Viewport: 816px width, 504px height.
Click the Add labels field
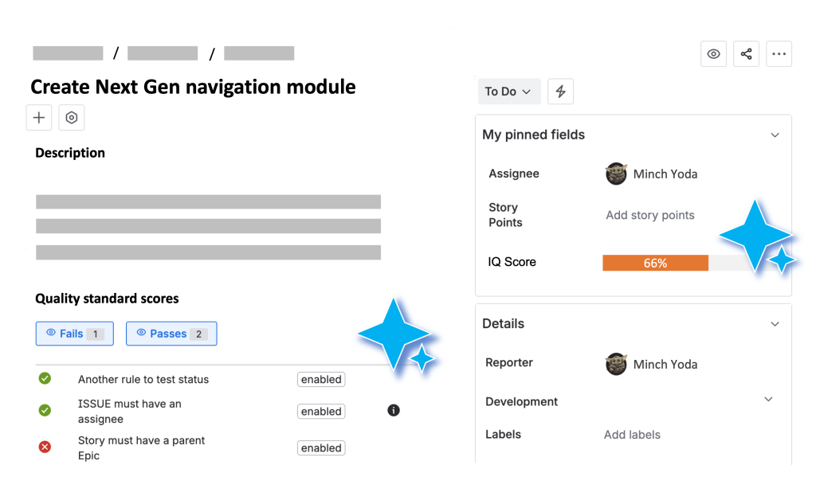[x=632, y=435]
